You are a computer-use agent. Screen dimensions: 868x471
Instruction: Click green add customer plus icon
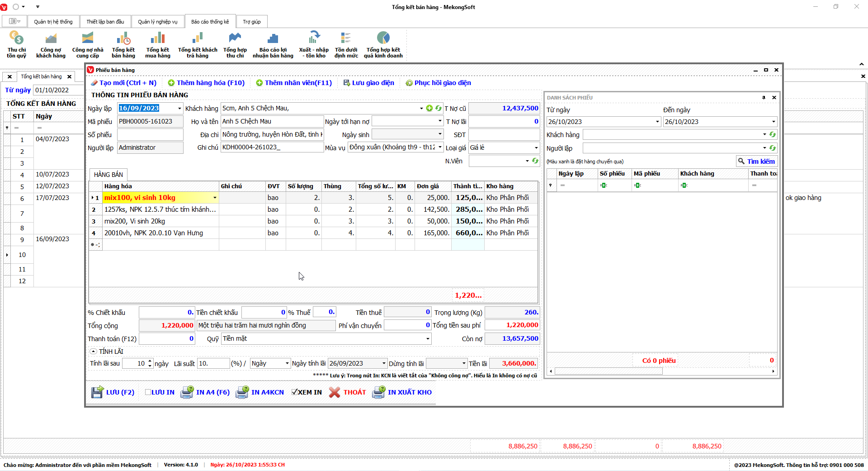tap(429, 108)
